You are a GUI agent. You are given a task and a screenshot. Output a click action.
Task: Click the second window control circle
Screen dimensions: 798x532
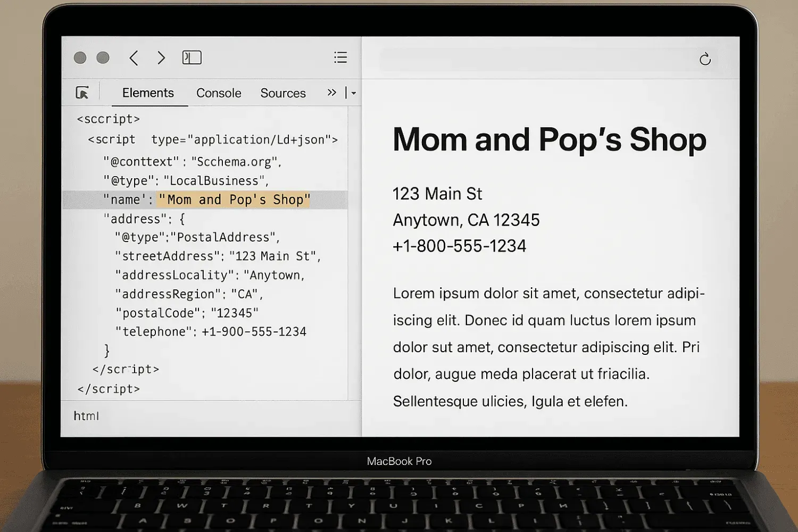103,57
